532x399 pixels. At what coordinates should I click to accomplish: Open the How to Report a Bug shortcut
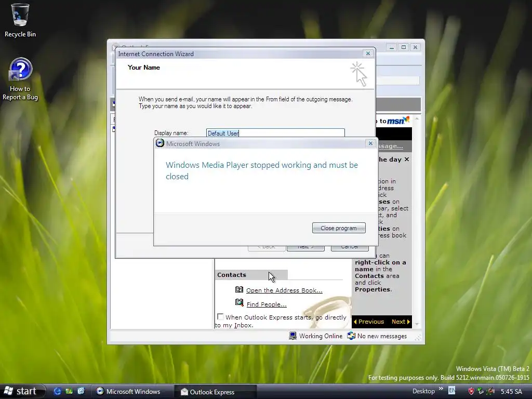click(x=20, y=79)
